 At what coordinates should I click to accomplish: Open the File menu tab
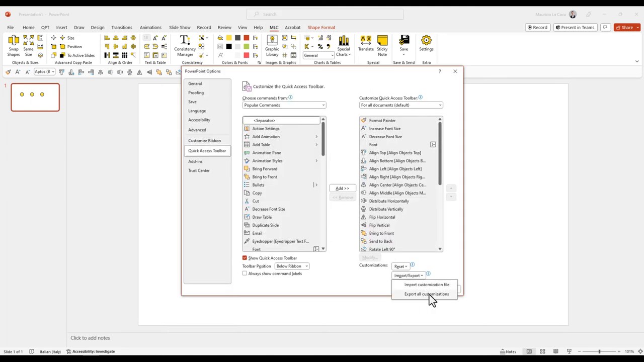(x=10, y=27)
